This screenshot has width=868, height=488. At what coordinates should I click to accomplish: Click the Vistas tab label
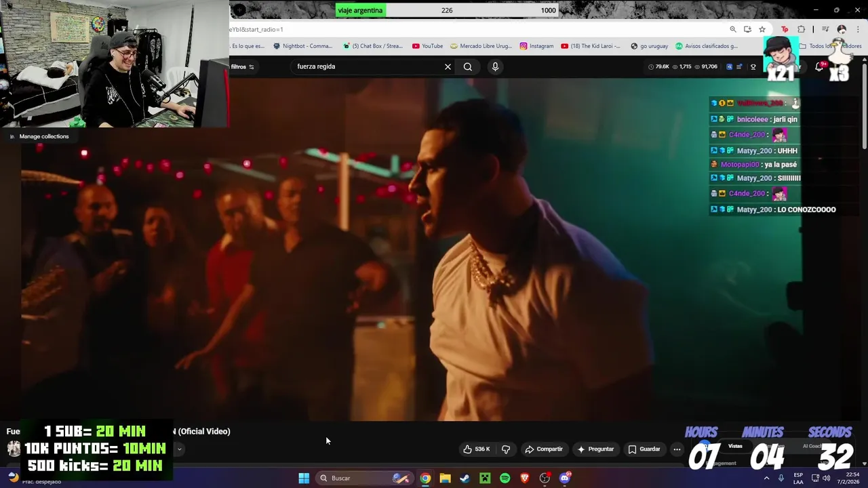click(x=735, y=446)
